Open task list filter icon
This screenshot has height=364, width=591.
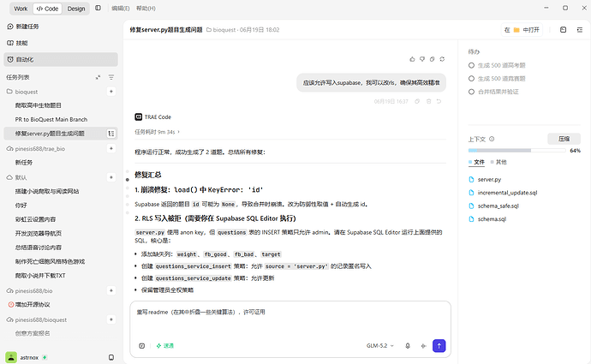pyautogui.click(x=111, y=77)
